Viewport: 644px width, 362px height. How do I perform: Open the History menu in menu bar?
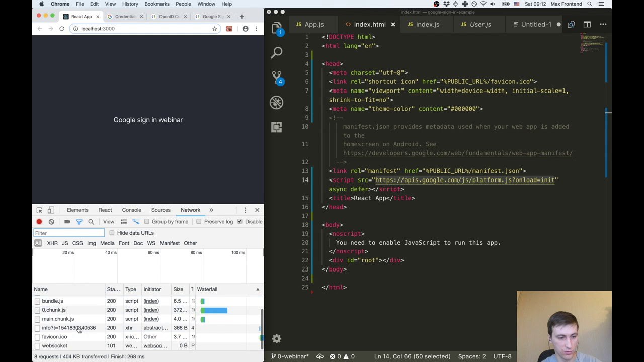coord(130,4)
